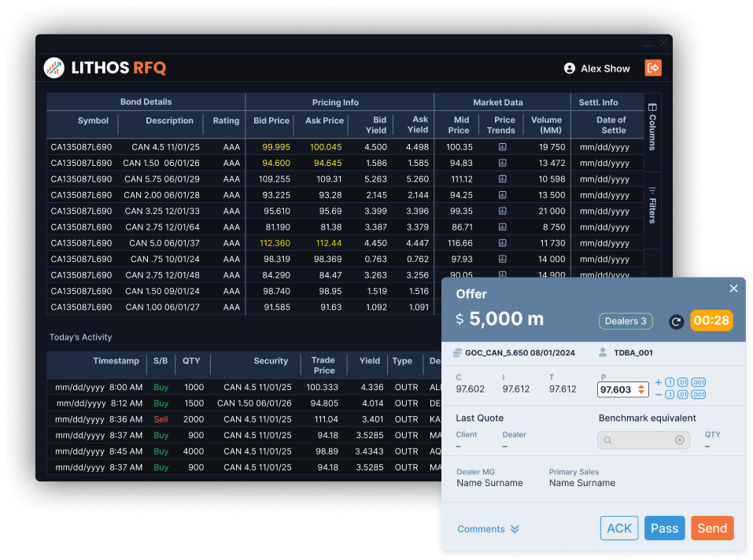Click the ask price 112.44

pyautogui.click(x=328, y=243)
